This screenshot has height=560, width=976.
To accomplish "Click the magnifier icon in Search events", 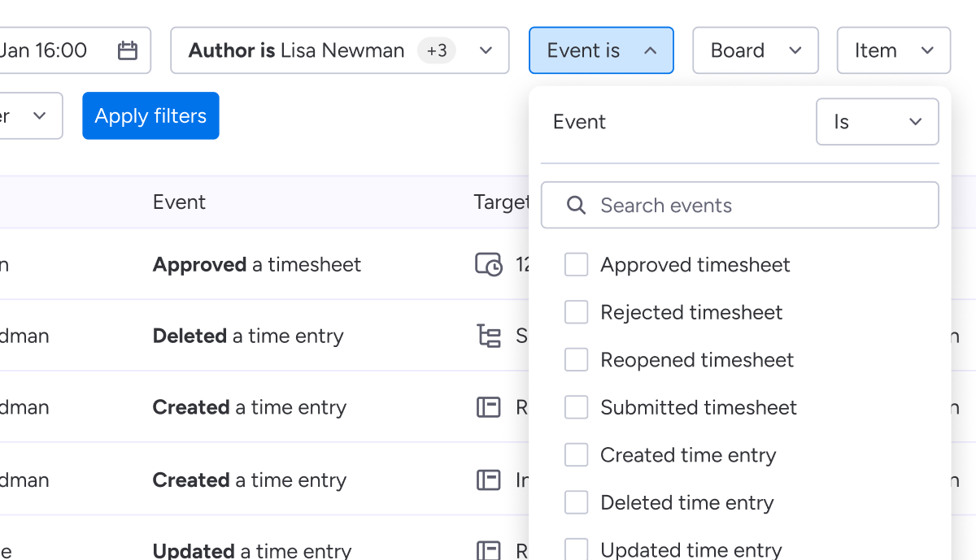I will pos(576,206).
